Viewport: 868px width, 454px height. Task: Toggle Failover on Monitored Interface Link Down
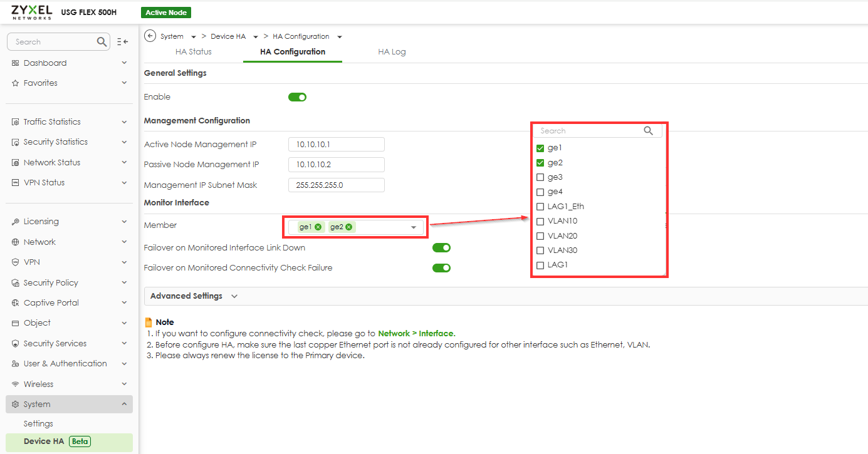click(x=441, y=247)
